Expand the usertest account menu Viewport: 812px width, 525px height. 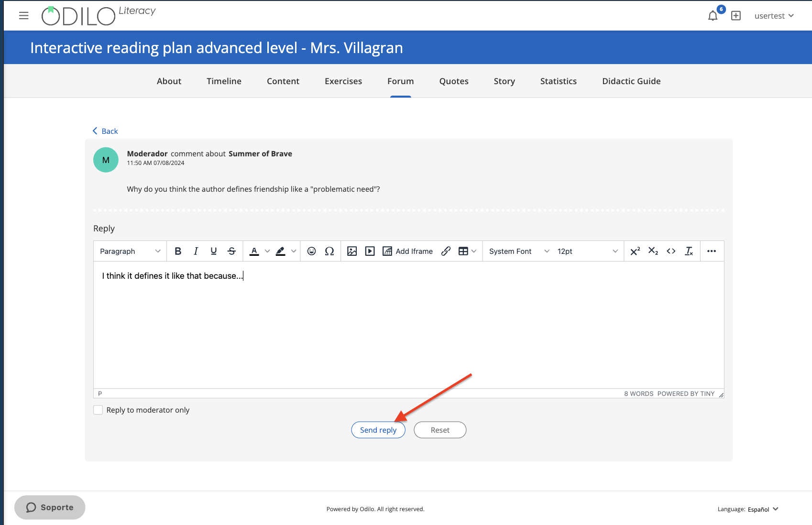pos(774,16)
